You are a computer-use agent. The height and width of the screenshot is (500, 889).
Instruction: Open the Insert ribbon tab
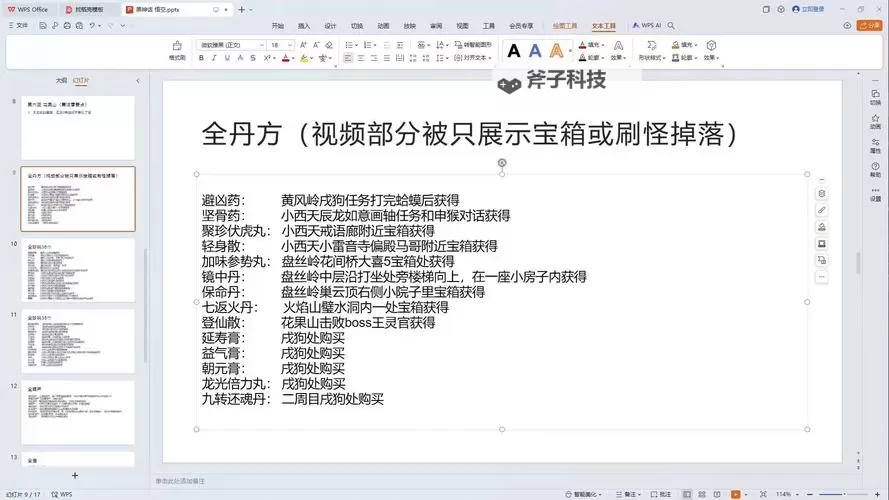coord(304,26)
